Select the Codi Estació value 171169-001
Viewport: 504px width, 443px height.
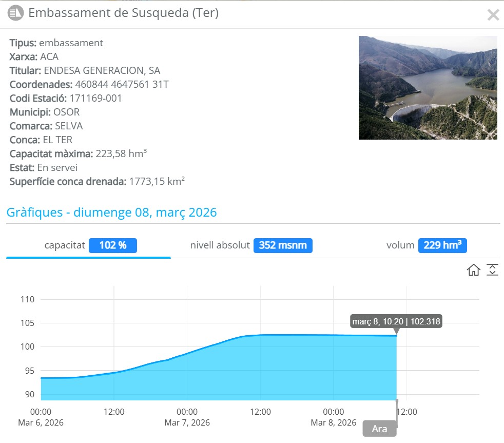tap(95, 98)
